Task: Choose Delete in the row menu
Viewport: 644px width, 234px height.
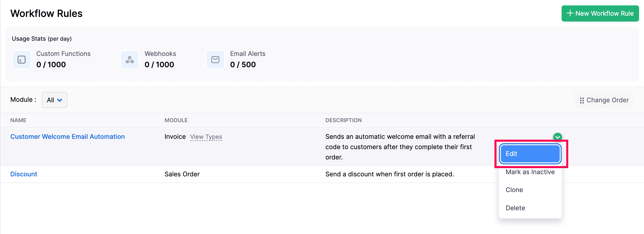Action: click(515, 208)
